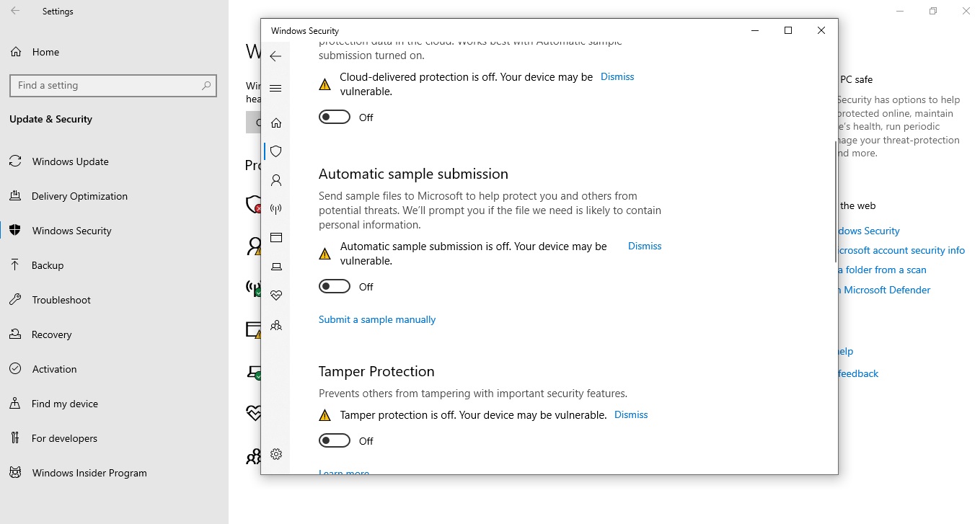980x524 pixels.
Task: Dismiss the Tamper protection warning
Action: coord(631,414)
